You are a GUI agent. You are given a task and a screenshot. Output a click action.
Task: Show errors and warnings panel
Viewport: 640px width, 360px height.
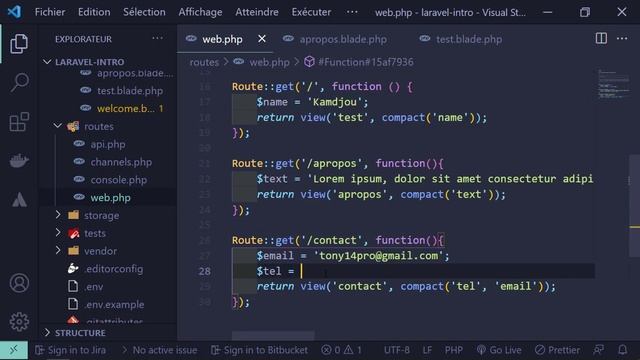pyautogui.click(x=341, y=350)
